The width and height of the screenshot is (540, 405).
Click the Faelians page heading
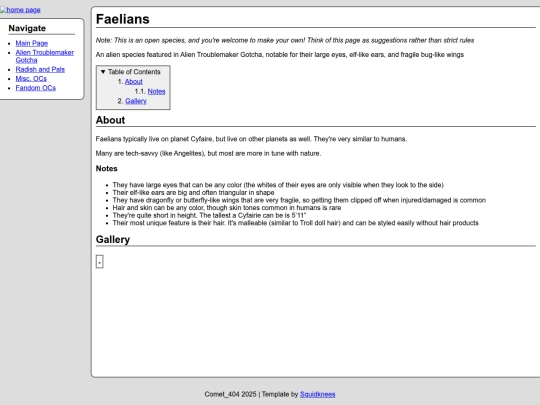[x=123, y=19]
